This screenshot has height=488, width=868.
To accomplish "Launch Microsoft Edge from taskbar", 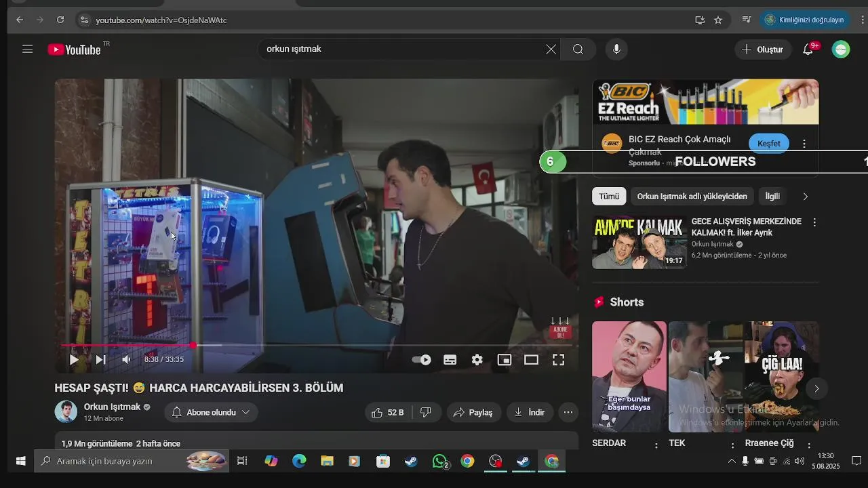I will (299, 461).
